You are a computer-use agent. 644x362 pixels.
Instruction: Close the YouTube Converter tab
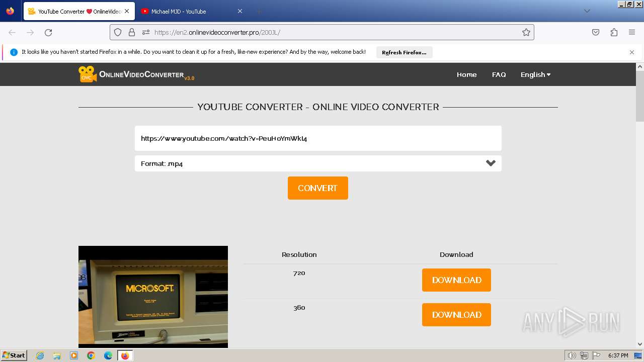click(126, 11)
